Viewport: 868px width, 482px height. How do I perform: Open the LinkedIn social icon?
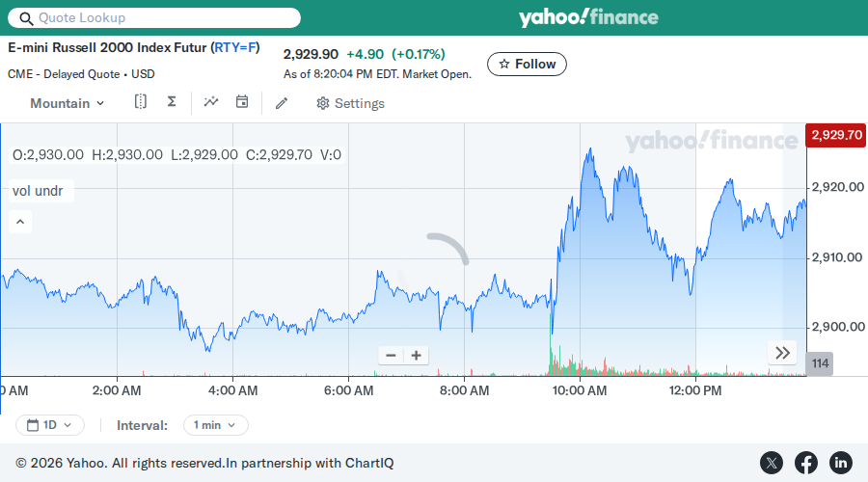coord(840,463)
